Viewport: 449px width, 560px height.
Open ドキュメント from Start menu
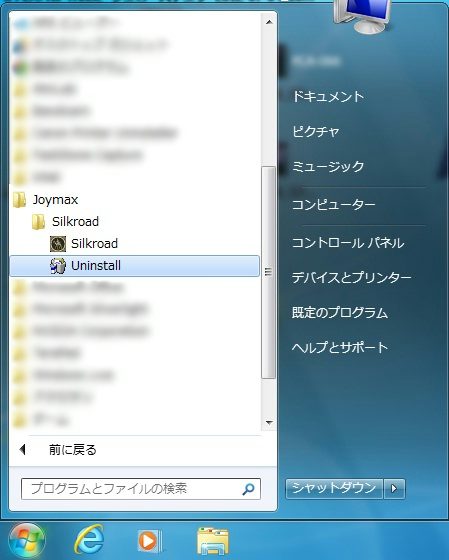point(328,96)
